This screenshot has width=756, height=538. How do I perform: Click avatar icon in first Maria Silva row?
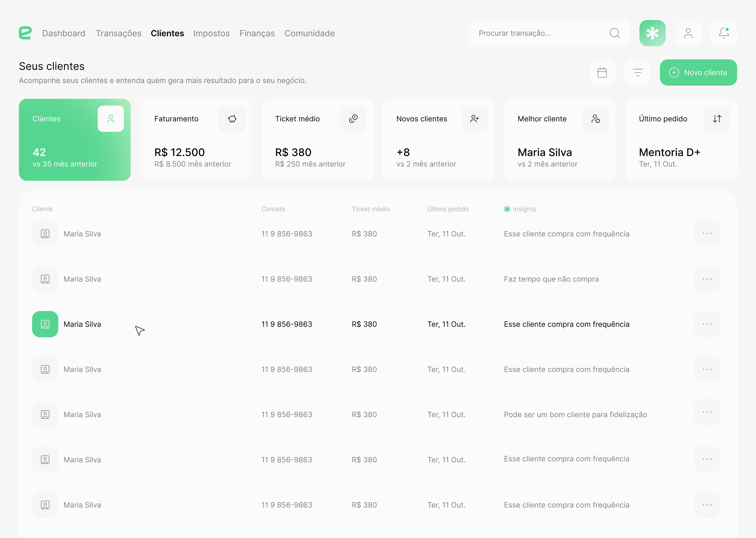pyautogui.click(x=45, y=234)
